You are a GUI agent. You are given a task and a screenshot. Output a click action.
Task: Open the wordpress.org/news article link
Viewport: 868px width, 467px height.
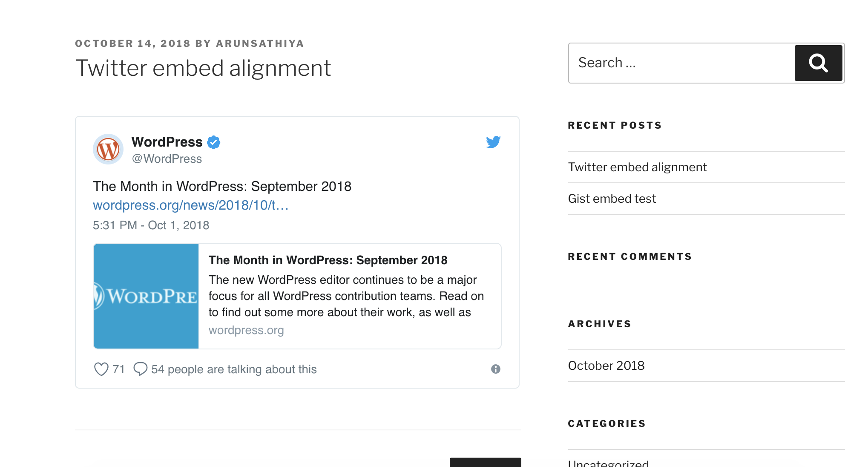click(190, 205)
